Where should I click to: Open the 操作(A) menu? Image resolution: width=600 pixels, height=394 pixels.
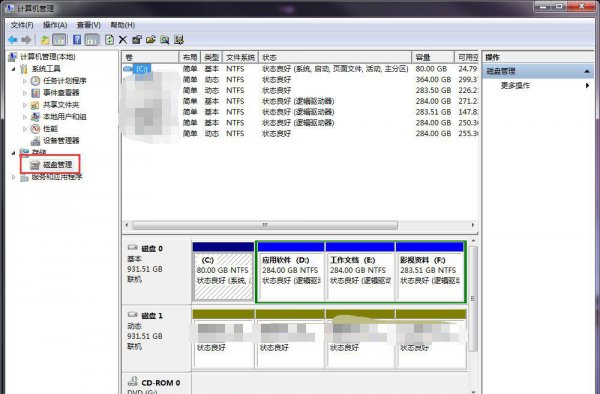point(55,25)
